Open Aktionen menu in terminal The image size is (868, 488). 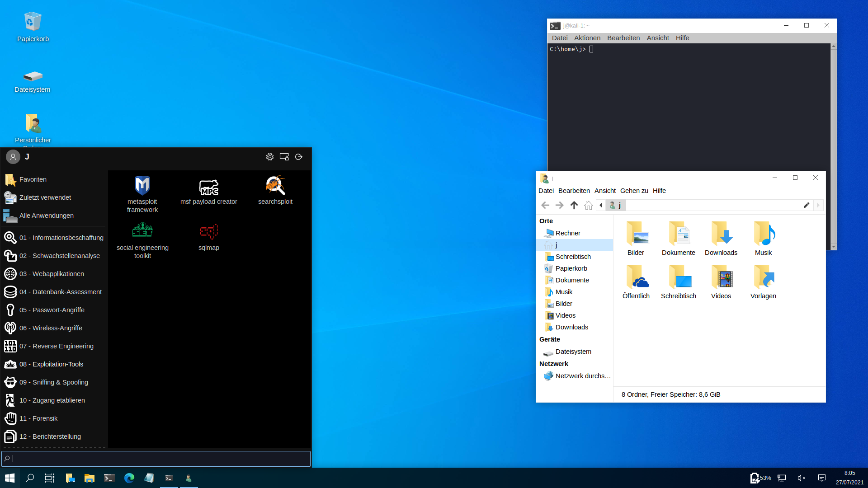(587, 38)
